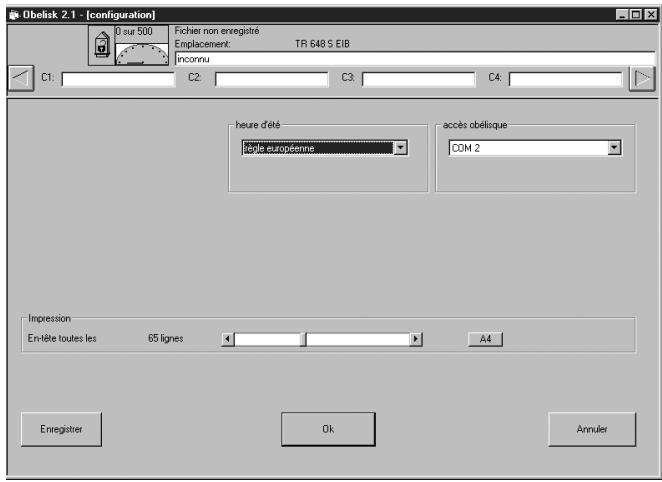Click the 'Fichier non enregistré' status text
This screenshot has width=662, height=482.
[217, 31]
